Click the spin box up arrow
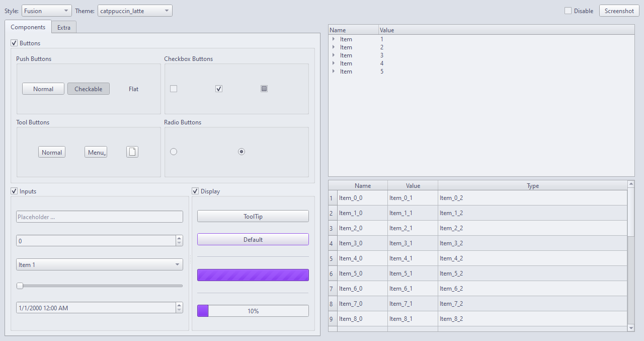This screenshot has height=341, width=644. pos(179,238)
